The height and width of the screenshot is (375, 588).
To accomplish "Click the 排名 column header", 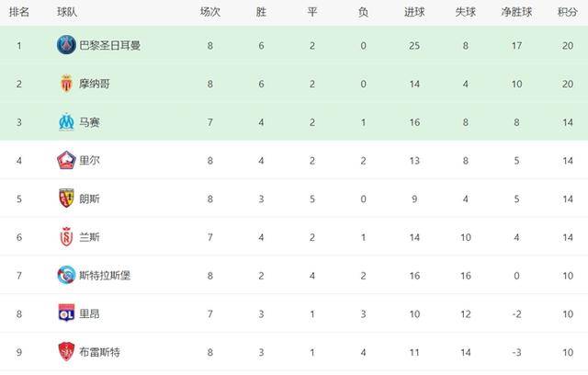I will [x=18, y=12].
